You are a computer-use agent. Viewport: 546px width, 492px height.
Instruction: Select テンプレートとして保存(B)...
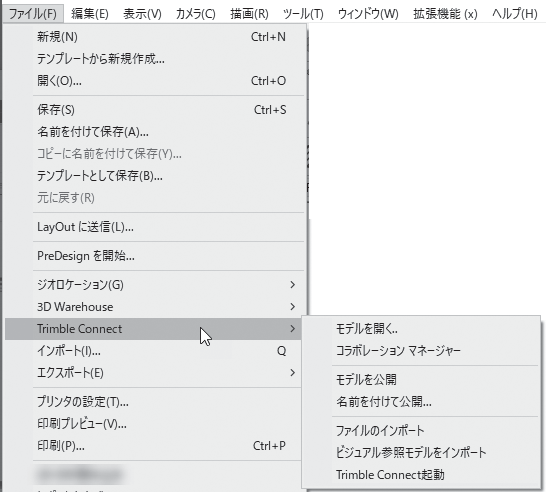pyautogui.click(x=155, y=176)
